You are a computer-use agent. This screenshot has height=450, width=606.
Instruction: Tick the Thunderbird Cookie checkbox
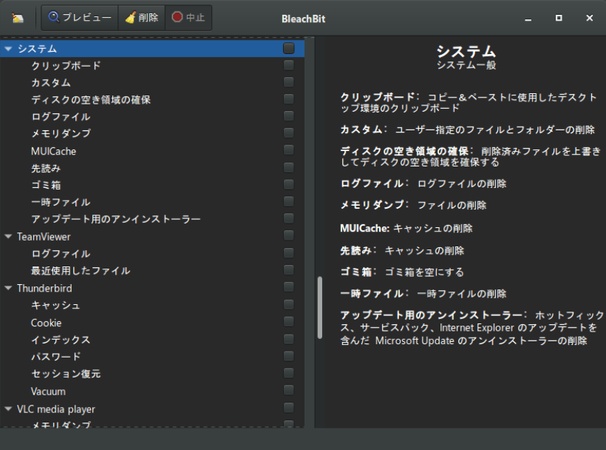coord(288,323)
